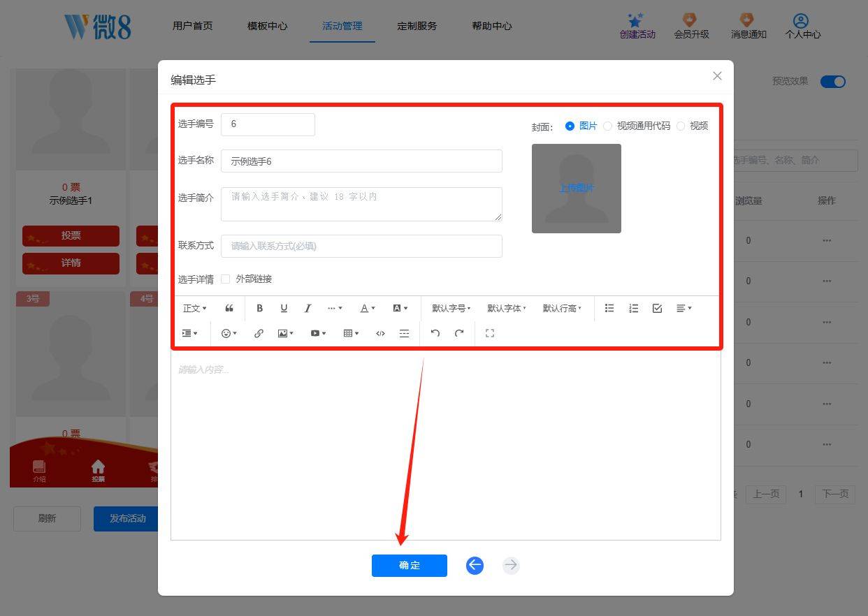
Task: Toggle bold formatting in editor toolbar
Action: point(259,308)
